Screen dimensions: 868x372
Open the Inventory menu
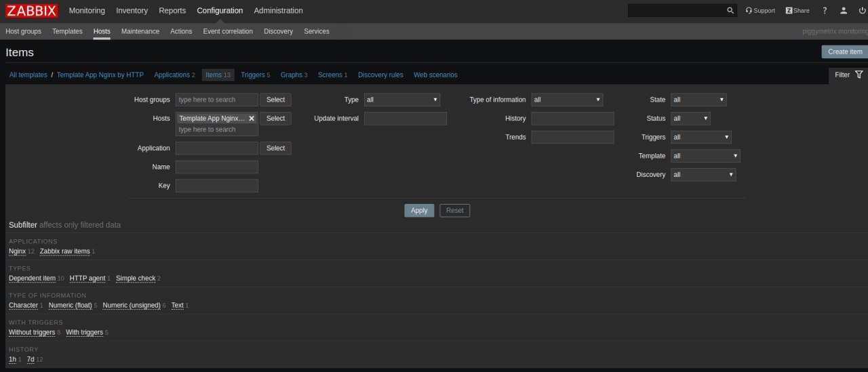132,10
